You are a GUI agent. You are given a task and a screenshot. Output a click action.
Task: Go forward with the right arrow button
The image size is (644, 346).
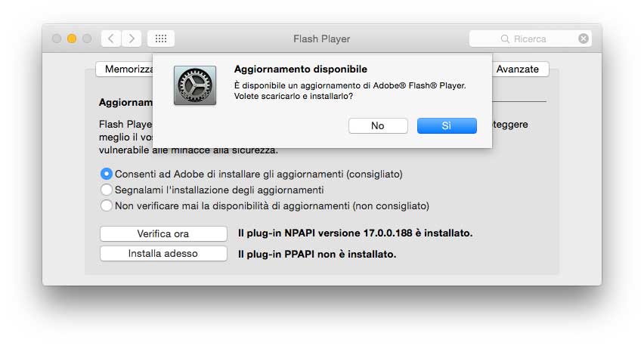(x=132, y=39)
